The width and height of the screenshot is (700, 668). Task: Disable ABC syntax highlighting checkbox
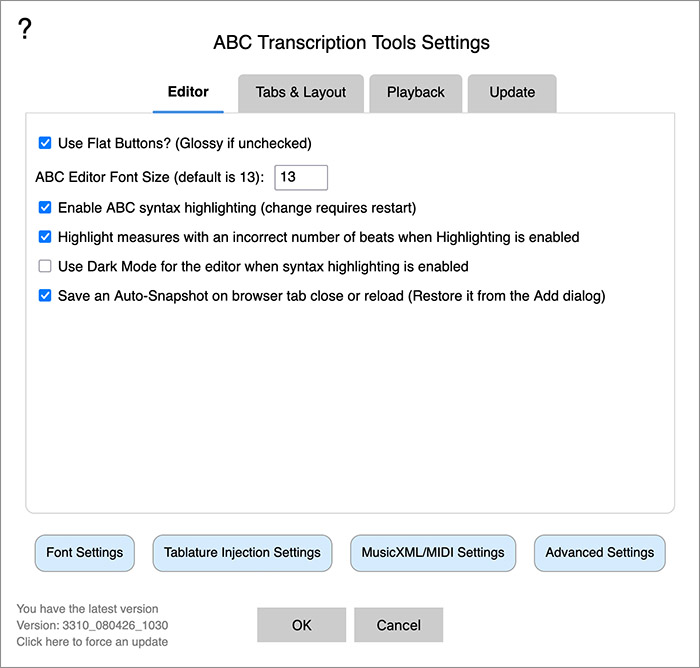pos(45,208)
